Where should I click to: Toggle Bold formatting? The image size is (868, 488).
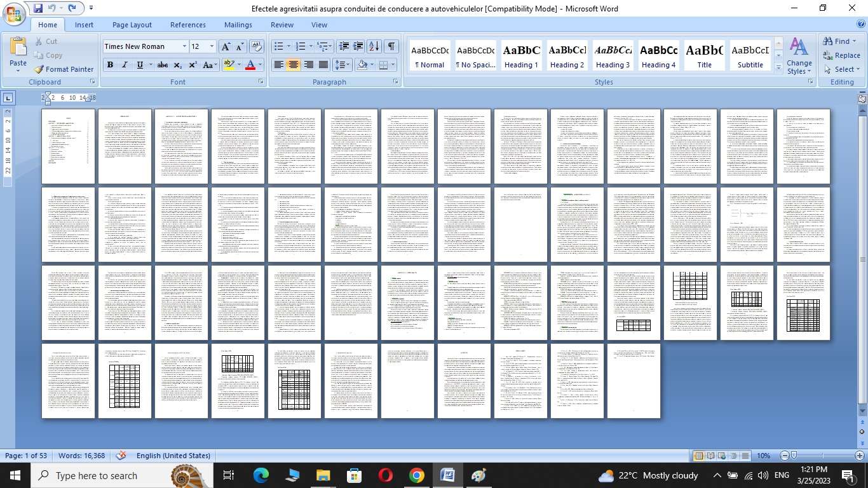click(x=110, y=65)
